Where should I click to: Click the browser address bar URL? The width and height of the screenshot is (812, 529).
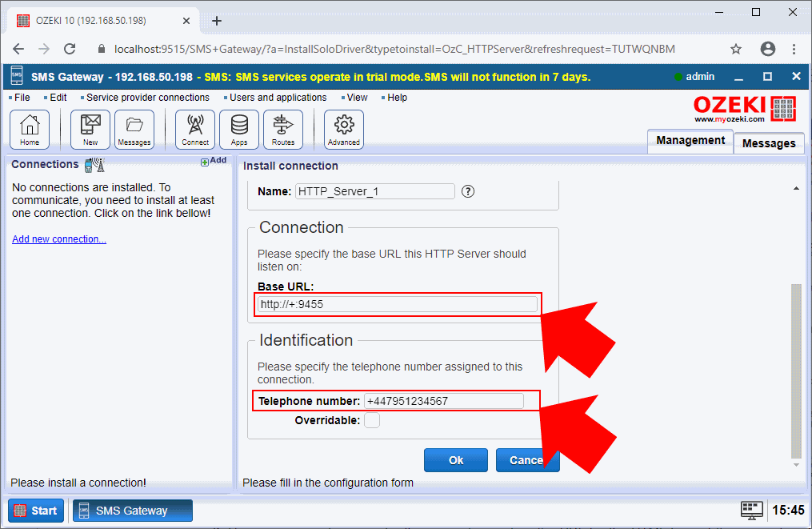point(394,49)
